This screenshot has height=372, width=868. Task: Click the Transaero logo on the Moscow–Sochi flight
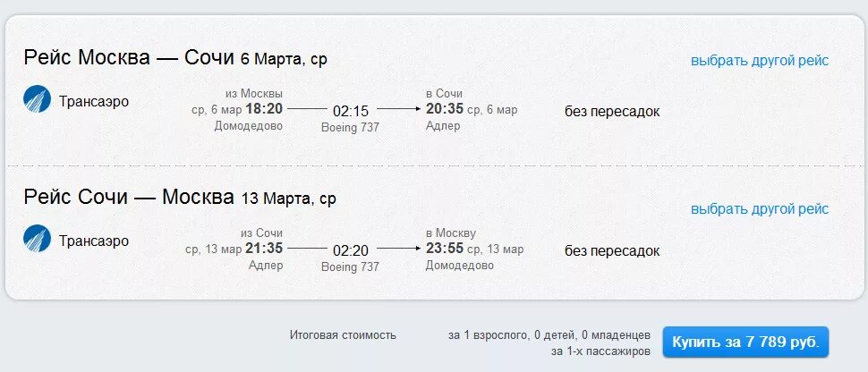[37, 99]
